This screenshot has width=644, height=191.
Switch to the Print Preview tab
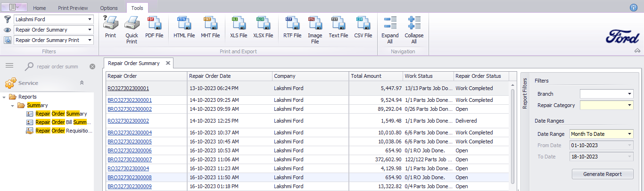click(73, 8)
